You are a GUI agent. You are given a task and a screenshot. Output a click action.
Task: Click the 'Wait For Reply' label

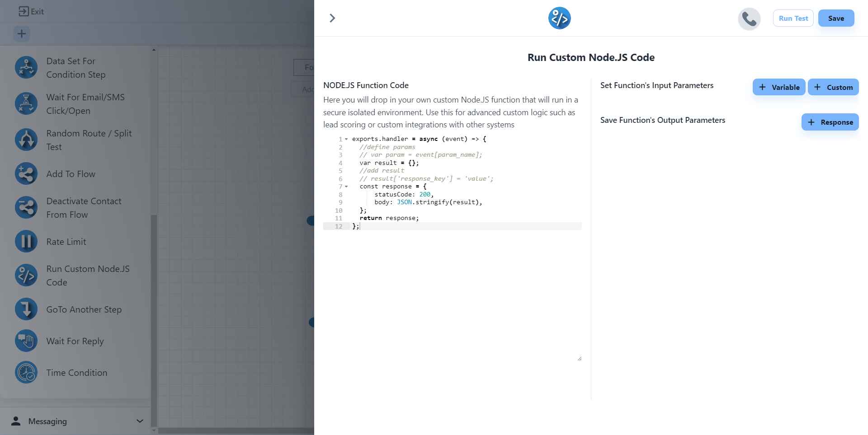pyautogui.click(x=75, y=341)
